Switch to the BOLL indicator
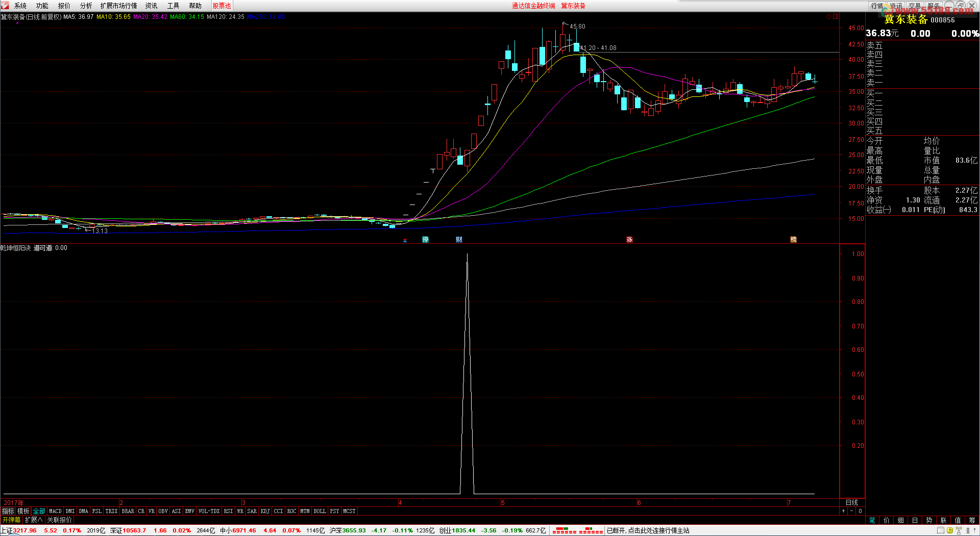 click(x=320, y=511)
